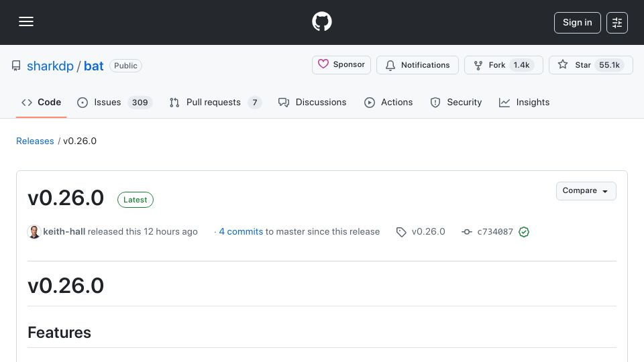The width and height of the screenshot is (644, 362).
Task: Click the Latest release badge
Action: tap(135, 200)
